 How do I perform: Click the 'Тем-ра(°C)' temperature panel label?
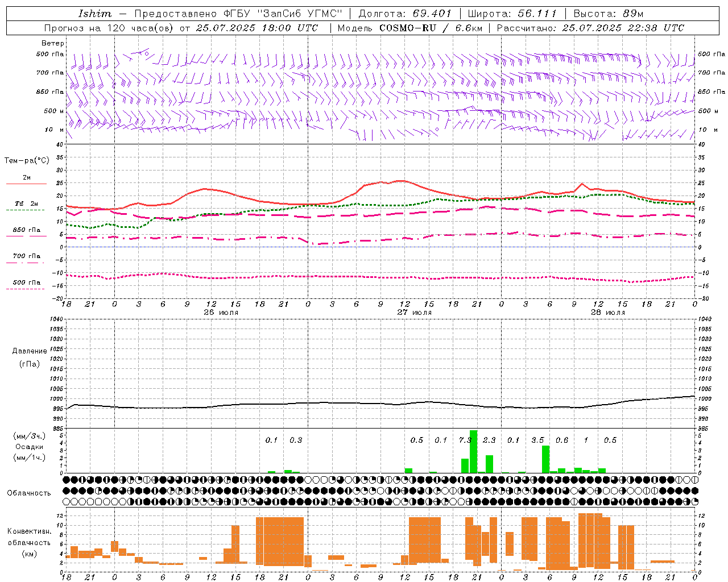click(x=27, y=161)
